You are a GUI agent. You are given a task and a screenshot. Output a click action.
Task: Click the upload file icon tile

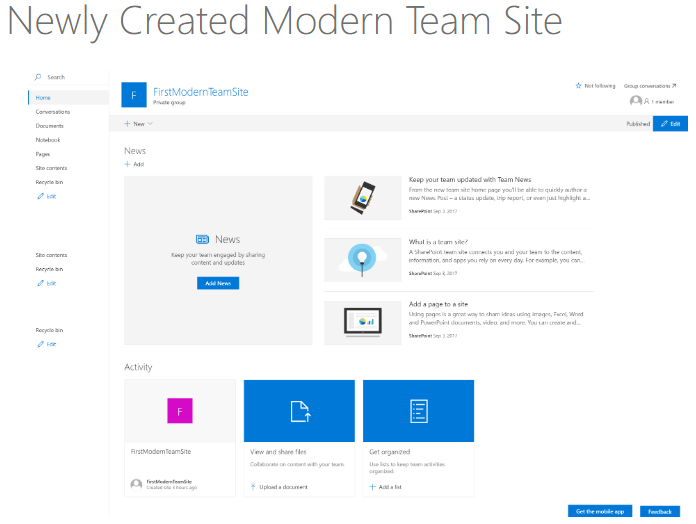pyautogui.click(x=299, y=411)
